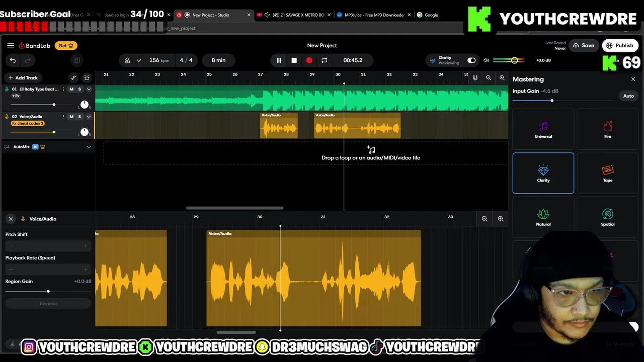
Task: Open options menu for Voice/Audio track
Action: coord(63,117)
